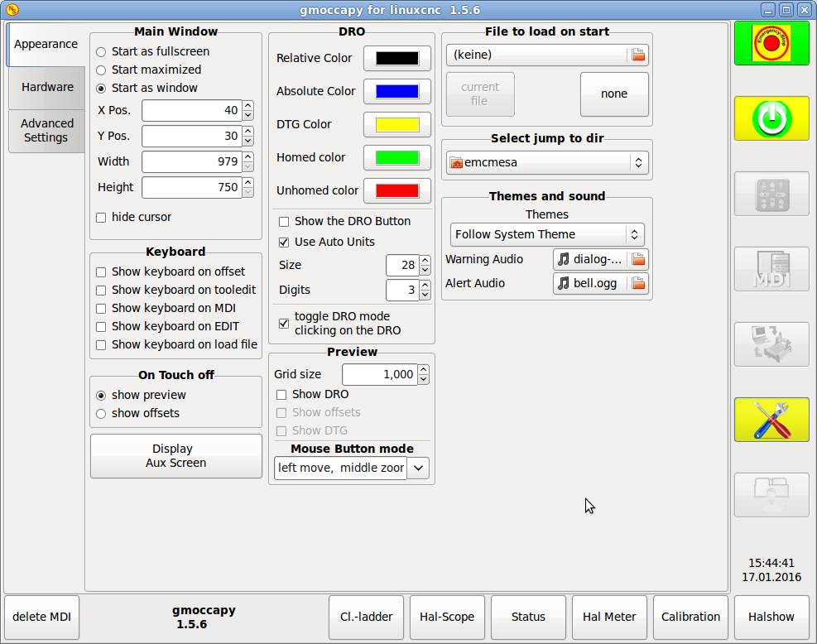Click the user tabs icon

point(771,495)
